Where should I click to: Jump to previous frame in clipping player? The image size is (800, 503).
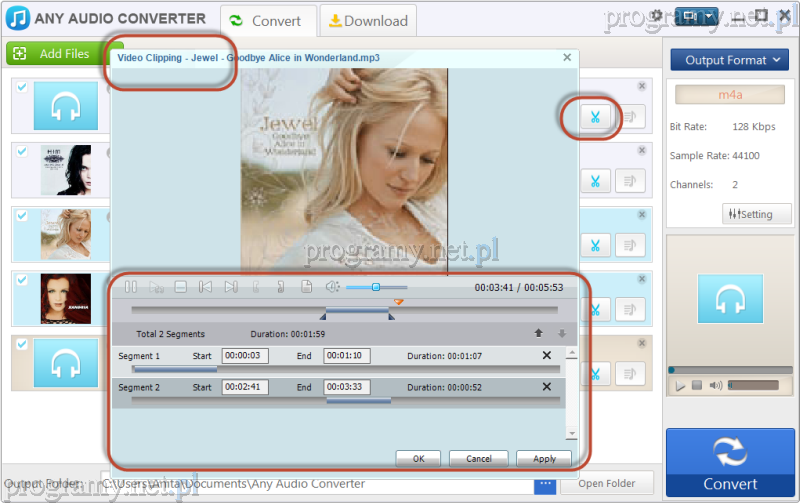(205, 287)
